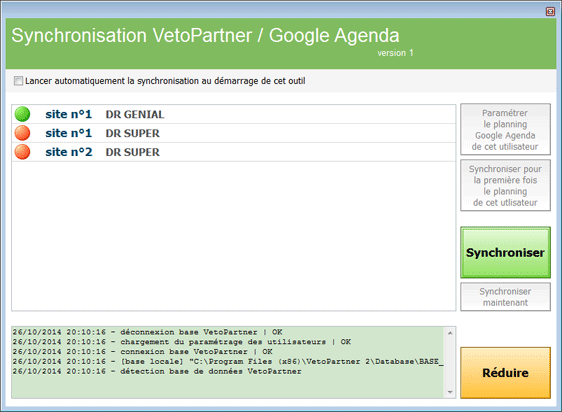Click the empty area of the user list

click(233, 236)
